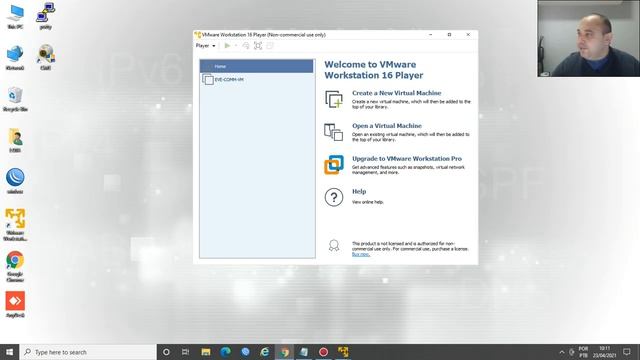Click the Create a New Virtual Machine icon
The height and width of the screenshot is (360, 640).
pyautogui.click(x=334, y=99)
